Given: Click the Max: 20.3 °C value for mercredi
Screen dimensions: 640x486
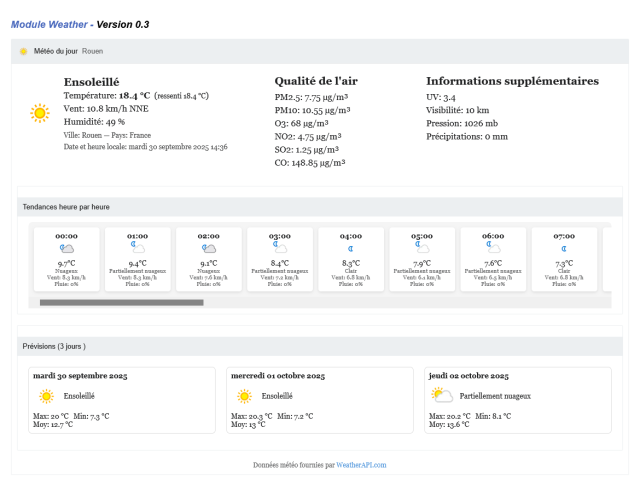Looking at the screenshot, I should click(251, 417).
